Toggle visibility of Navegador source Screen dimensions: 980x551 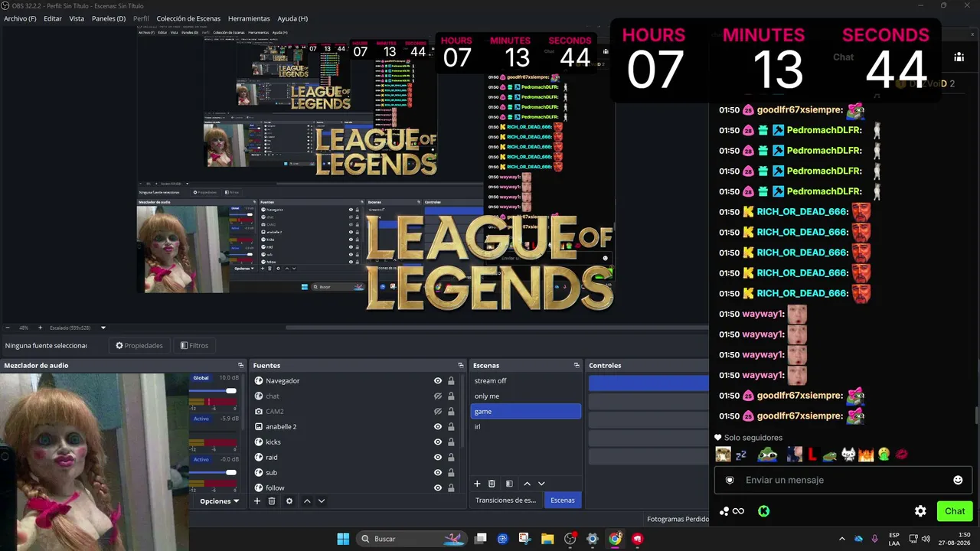(438, 381)
